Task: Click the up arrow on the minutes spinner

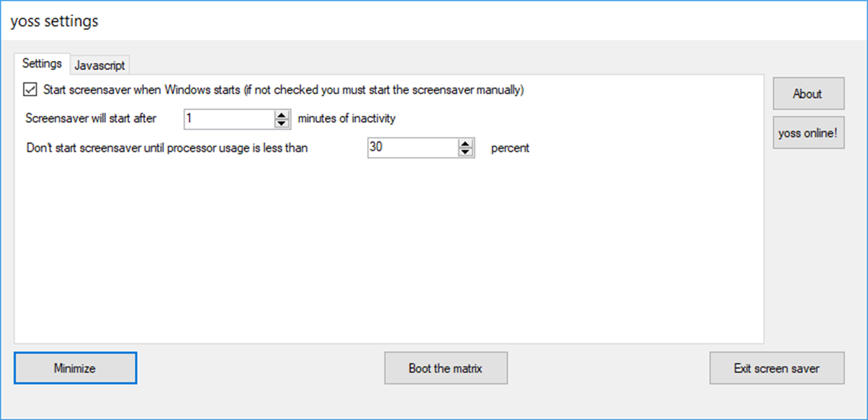Action: (x=282, y=115)
